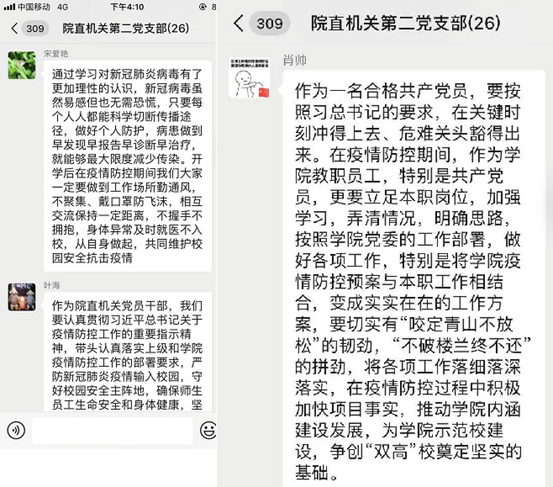553x487 pixels.
Task: Open the 309 unread badge on left screen
Action: tap(35, 28)
